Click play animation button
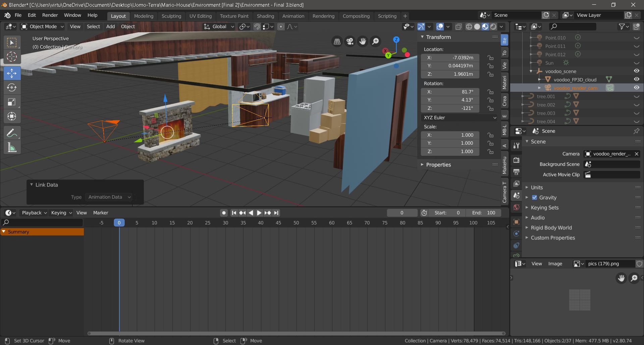Image resolution: width=644 pixels, height=345 pixels. pyautogui.click(x=259, y=213)
